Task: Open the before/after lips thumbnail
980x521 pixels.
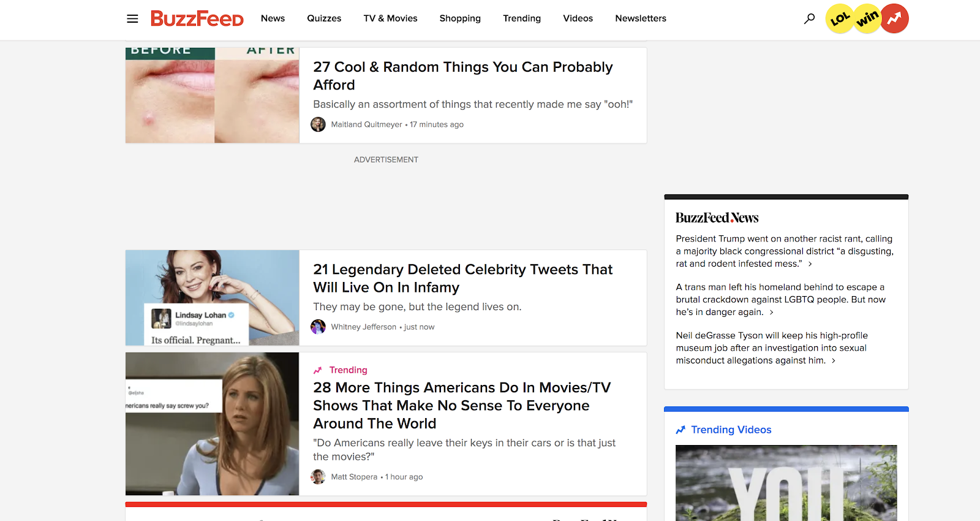Action: coord(213,96)
